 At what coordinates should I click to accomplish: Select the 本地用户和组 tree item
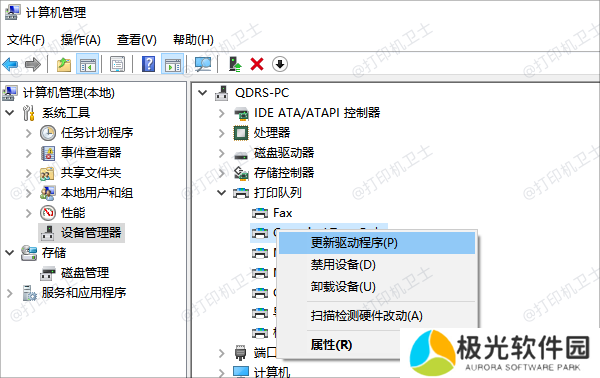click(x=97, y=193)
